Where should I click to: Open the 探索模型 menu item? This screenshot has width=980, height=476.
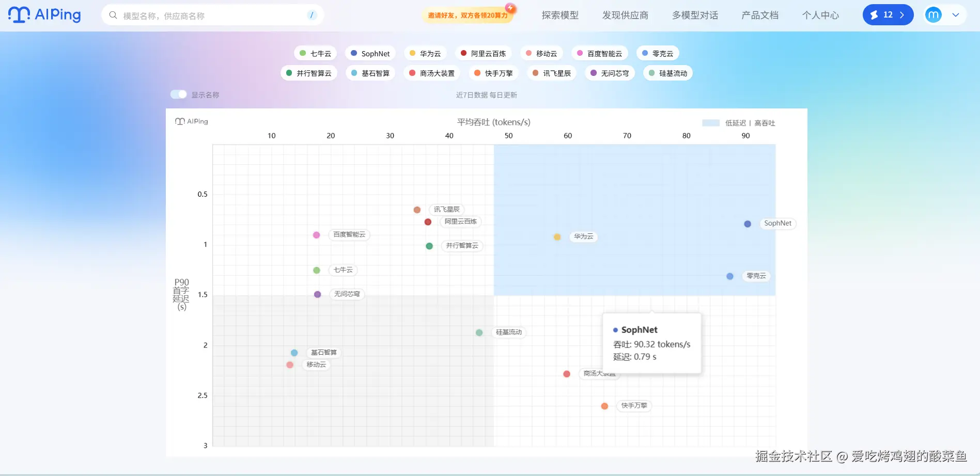click(x=560, y=15)
